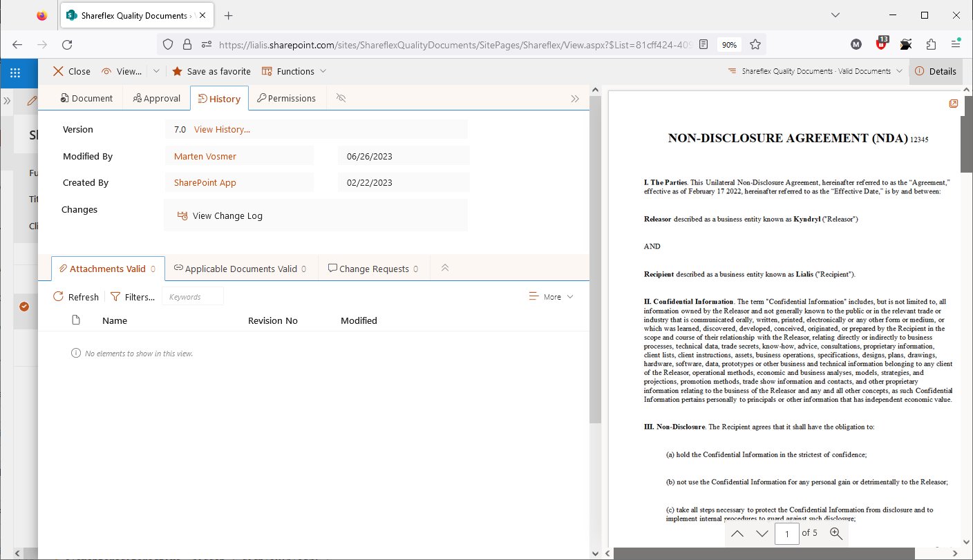973x560 pixels.
Task: Go to next PDF page
Action: pos(762,533)
